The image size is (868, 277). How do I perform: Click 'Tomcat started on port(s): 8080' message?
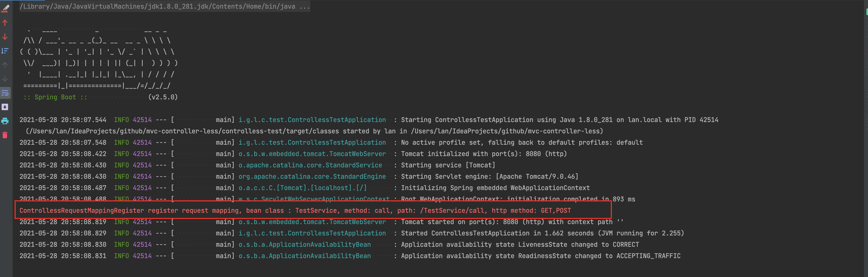[512, 222]
